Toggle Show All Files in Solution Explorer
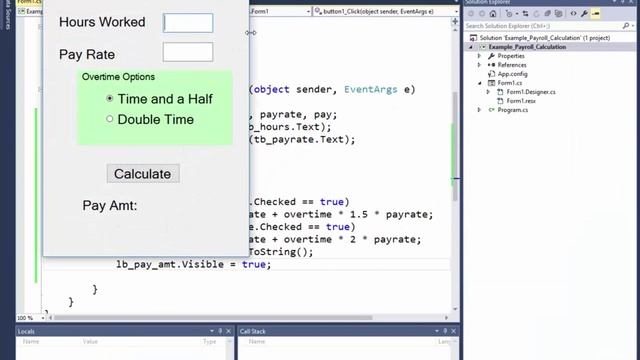 pos(558,13)
